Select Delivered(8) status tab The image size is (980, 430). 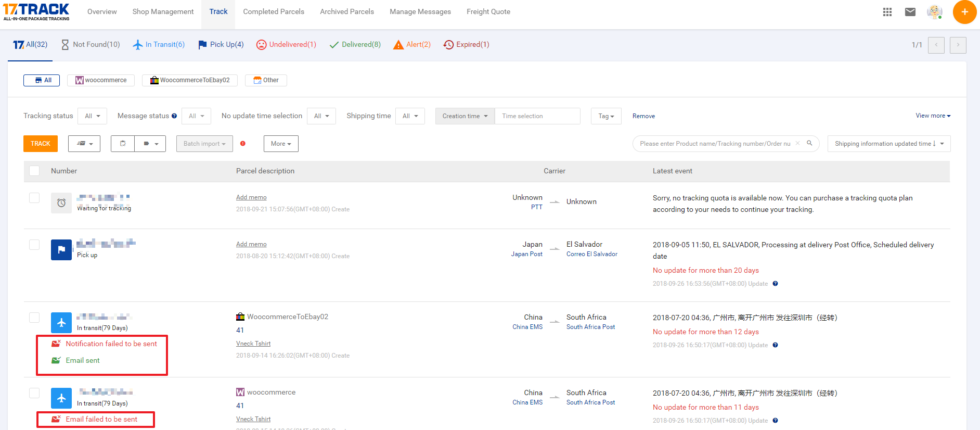point(355,45)
